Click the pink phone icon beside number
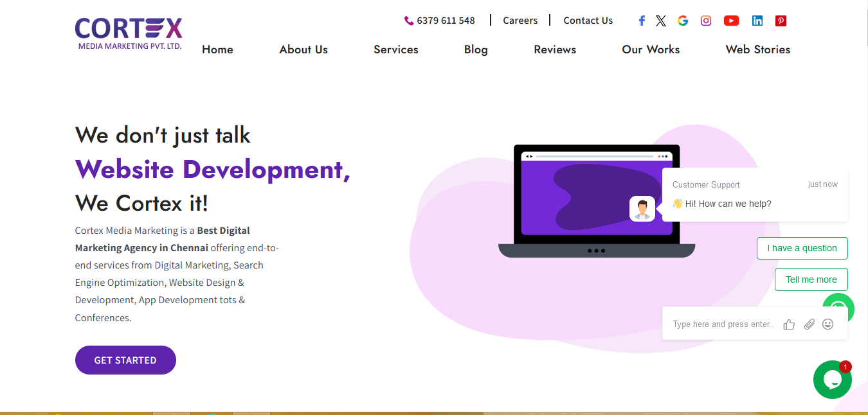868x415 pixels. coord(409,21)
